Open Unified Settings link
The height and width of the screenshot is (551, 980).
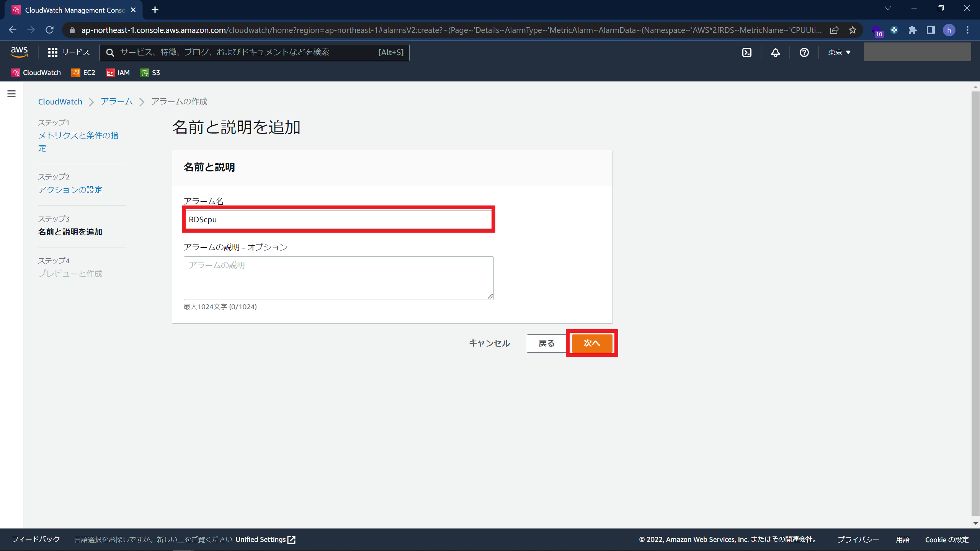click(265, 539)
